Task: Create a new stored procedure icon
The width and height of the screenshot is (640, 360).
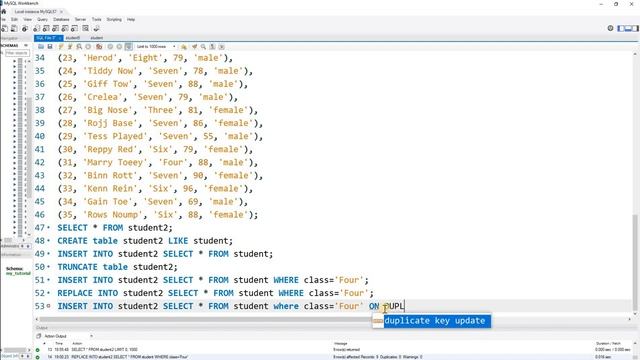Action: [x=64, y=29]
